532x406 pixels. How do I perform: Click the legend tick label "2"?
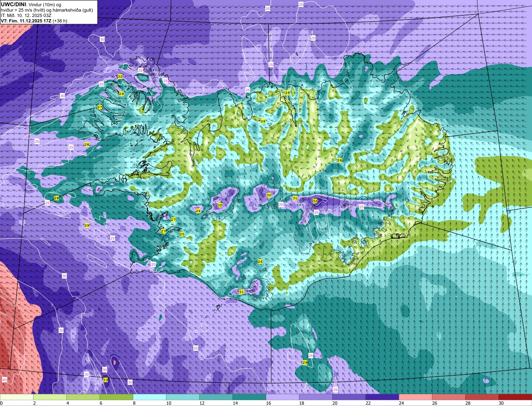[34, 403]
